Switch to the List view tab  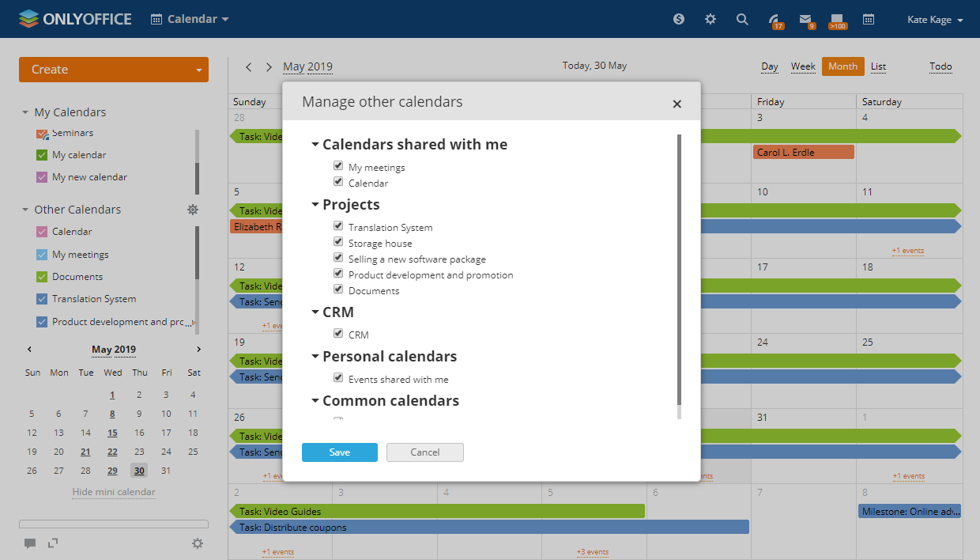pos(878,66)
